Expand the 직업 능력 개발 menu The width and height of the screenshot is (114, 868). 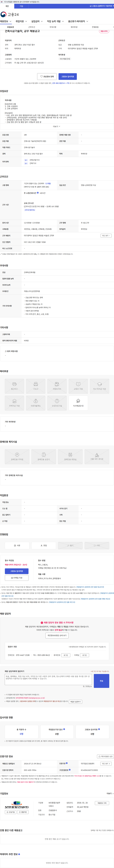coord(55,21)
